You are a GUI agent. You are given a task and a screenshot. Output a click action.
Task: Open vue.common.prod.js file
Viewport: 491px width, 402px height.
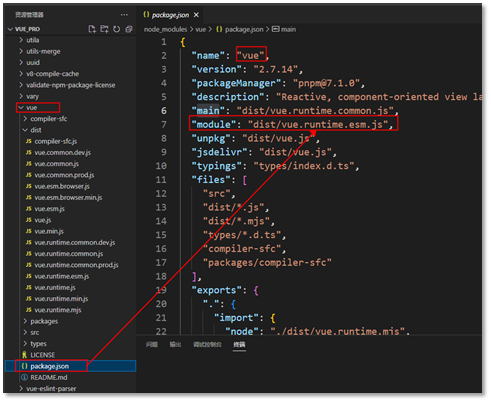coord(64,175)
